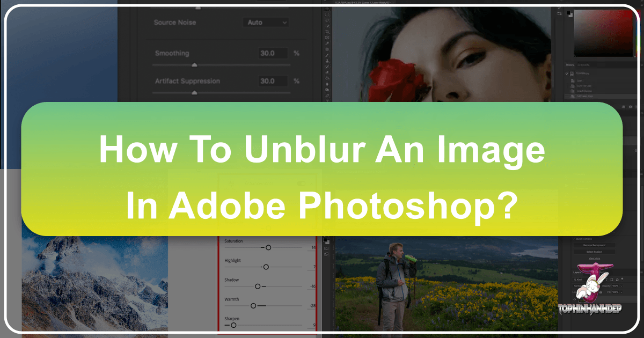Toggle the history brush source beside 7C2L7694.jpg
The image size is (644, 338).
tap(567, 74)
